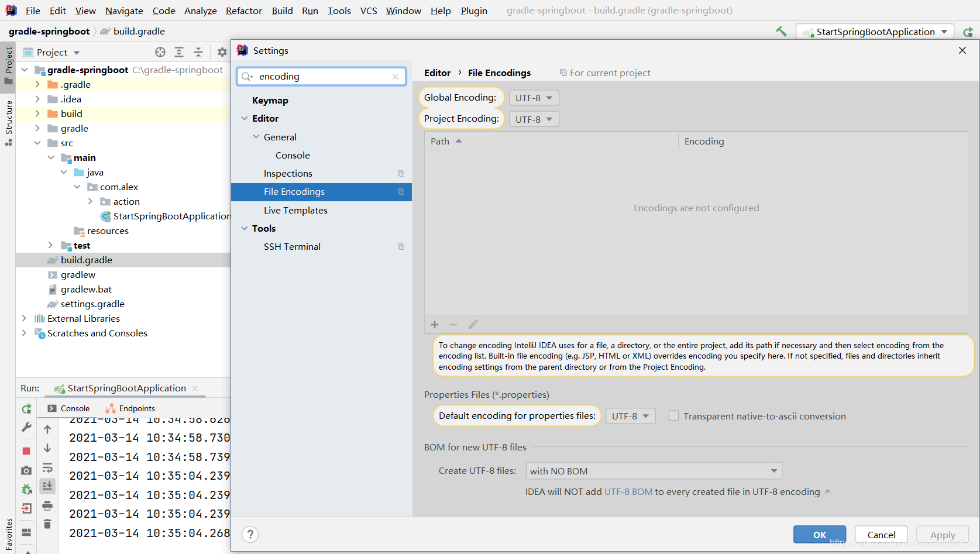The height and width of the screenshot is (554, 980).
Task: Stop the running application
Action: point(26,451)
